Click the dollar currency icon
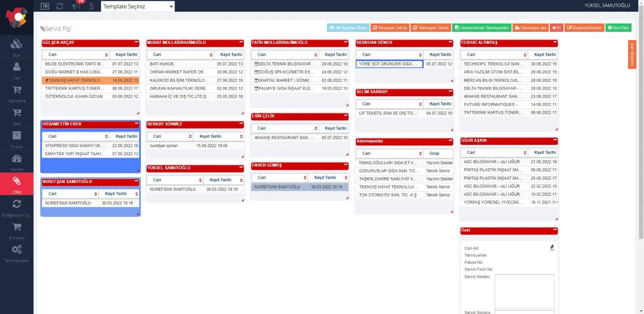This screenshot has height=314, width=644. [x=92, y=6]
